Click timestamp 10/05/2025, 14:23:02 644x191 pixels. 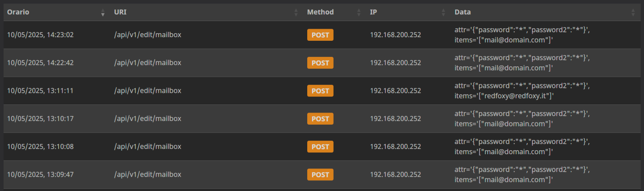pos(40,35)
